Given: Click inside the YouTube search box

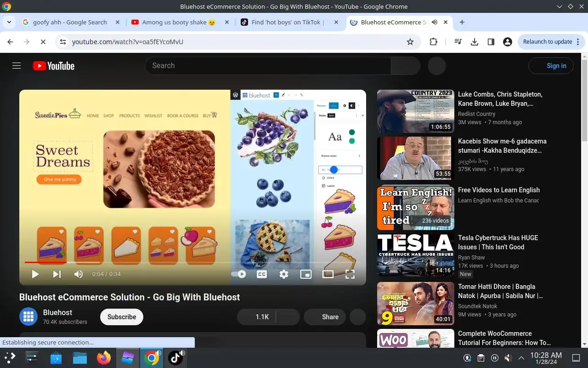Looking at the screenshot, I should [x=268, y=66].
